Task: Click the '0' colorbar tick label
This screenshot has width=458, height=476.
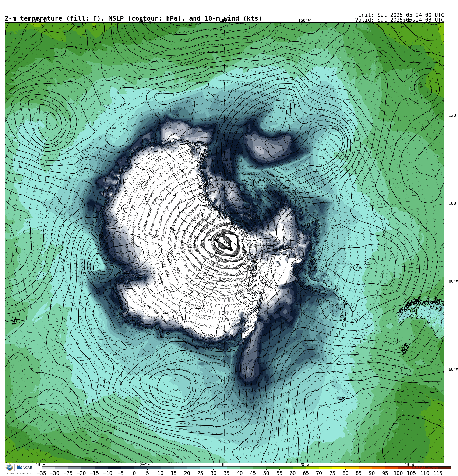Action: 134,473
